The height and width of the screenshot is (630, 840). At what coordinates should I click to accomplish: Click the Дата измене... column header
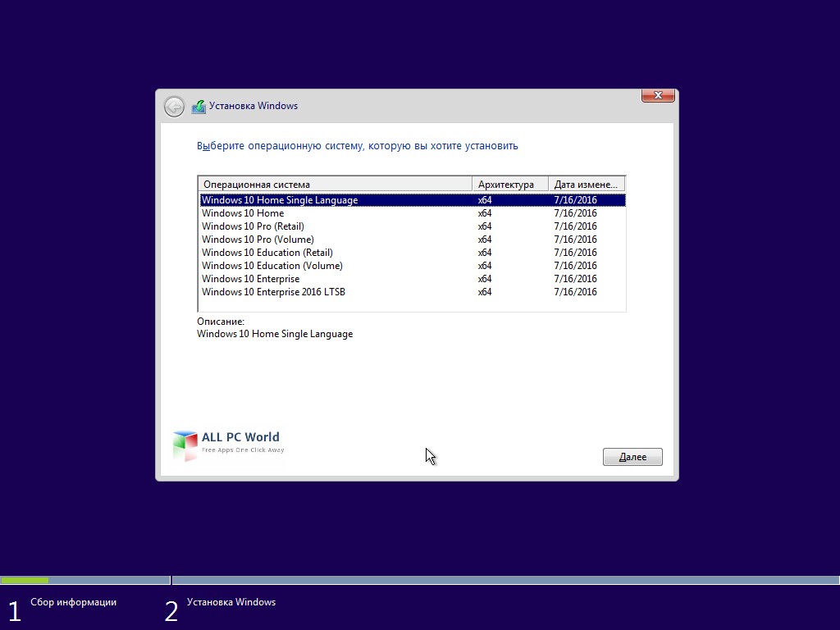click(x=587, y=185)
